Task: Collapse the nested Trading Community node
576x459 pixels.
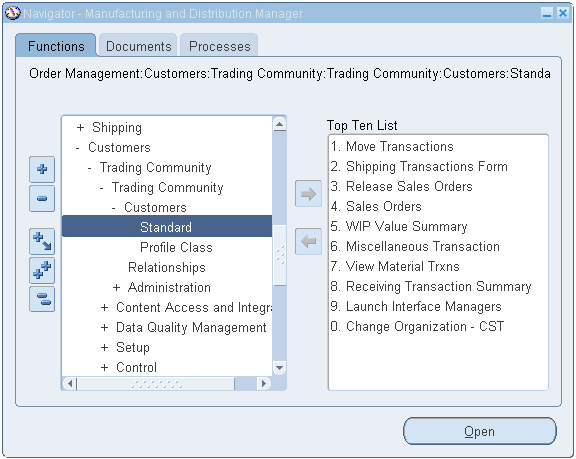Action: pyautogui.click(x=102, y=188)
